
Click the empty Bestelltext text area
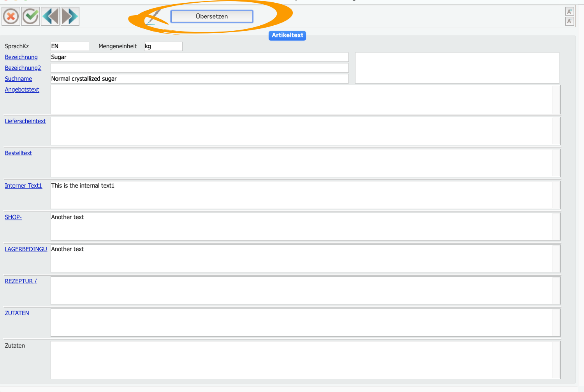click(x=305, y=163)
